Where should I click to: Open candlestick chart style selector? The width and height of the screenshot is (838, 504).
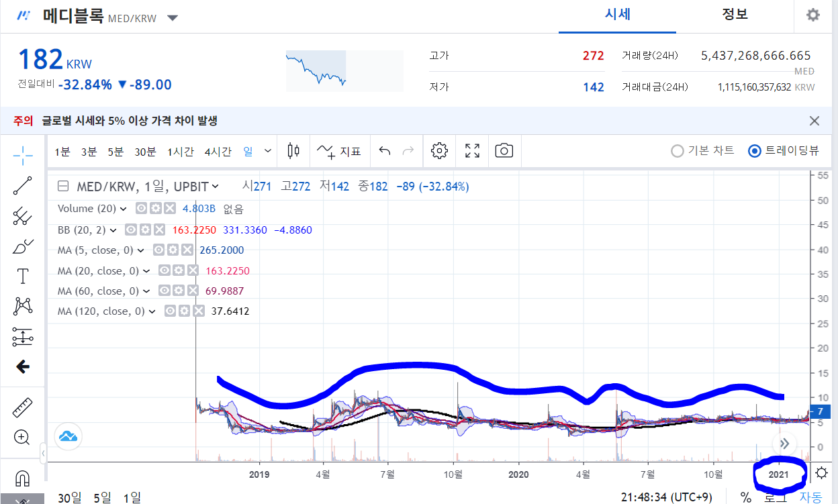293,151
